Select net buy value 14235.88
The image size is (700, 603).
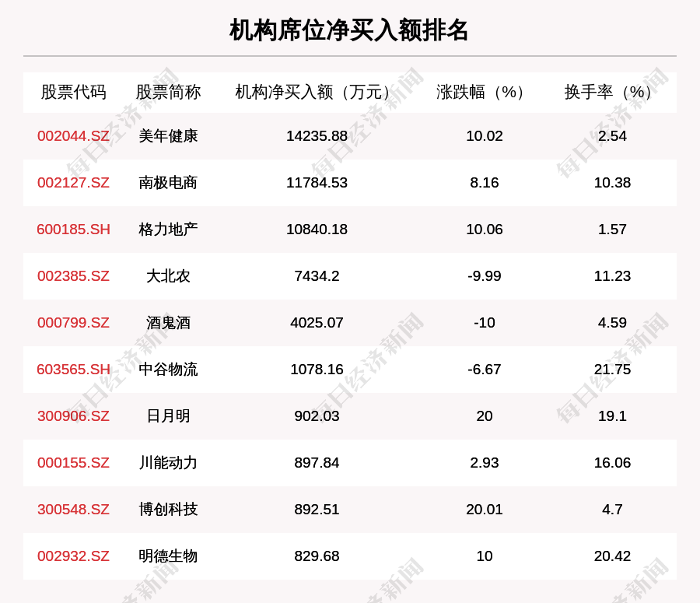pyautogui.click(x=317, y=136)
